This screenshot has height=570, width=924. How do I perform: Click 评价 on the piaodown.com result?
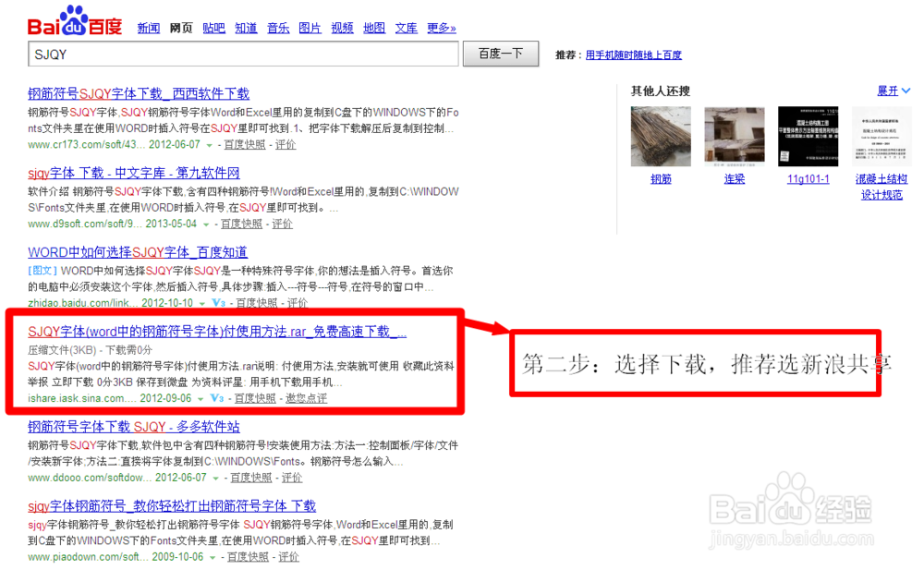(x=288, y=557)
